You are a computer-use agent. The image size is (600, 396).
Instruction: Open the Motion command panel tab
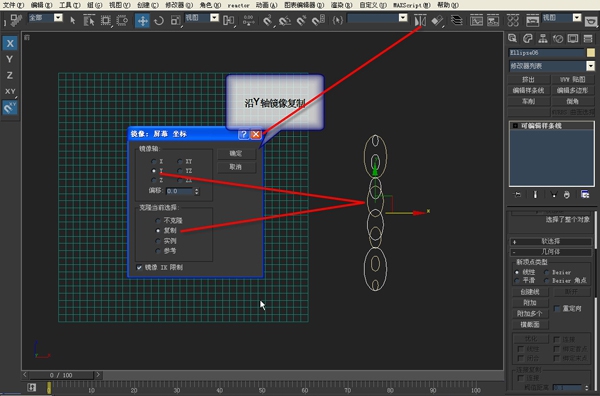click(558, 38)
